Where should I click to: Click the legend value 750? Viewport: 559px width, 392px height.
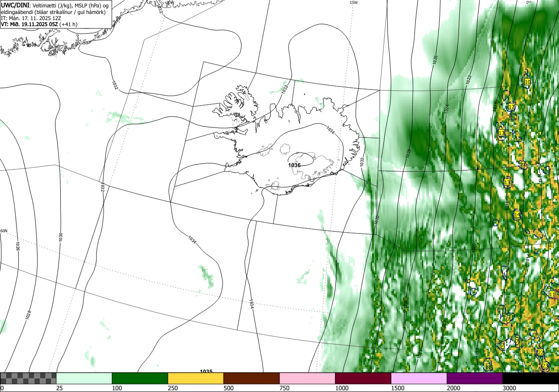[x=285, y=388]
